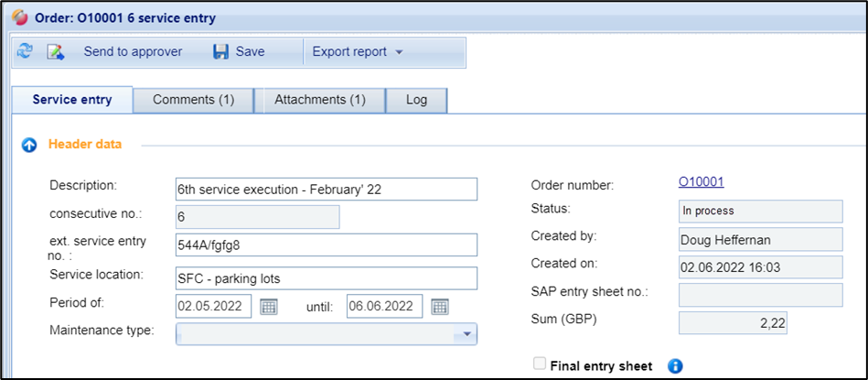
Task: Go to the Log tab
Action: (417, 100)
